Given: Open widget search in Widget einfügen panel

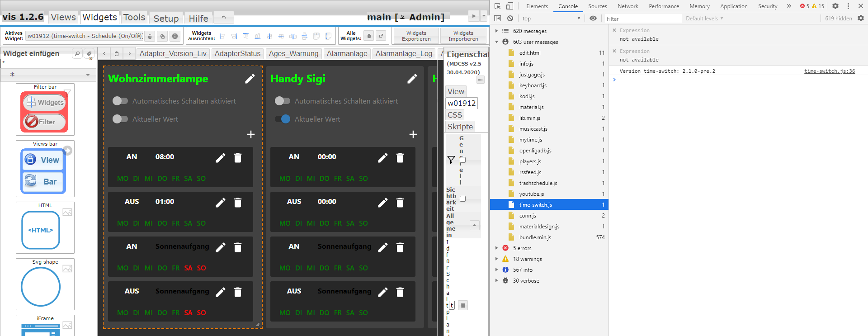Looking at the screenshot, I should point(77,53).
